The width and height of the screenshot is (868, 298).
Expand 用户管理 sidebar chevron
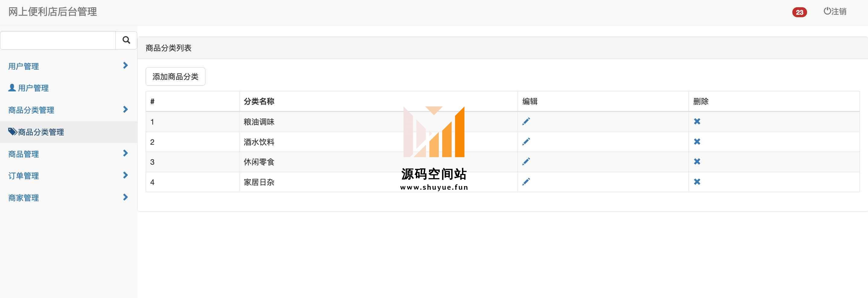(x=125, y=65)
